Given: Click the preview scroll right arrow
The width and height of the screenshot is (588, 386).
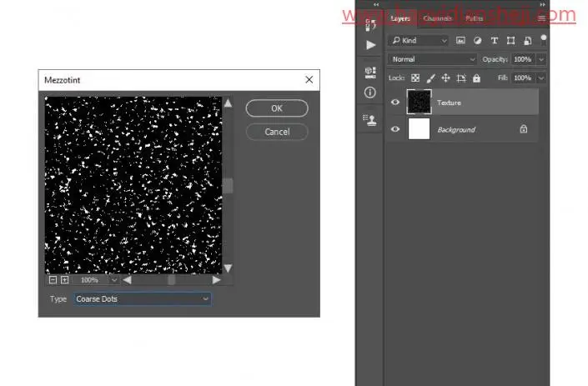Looking at the screenshot, I should point(216,280).
